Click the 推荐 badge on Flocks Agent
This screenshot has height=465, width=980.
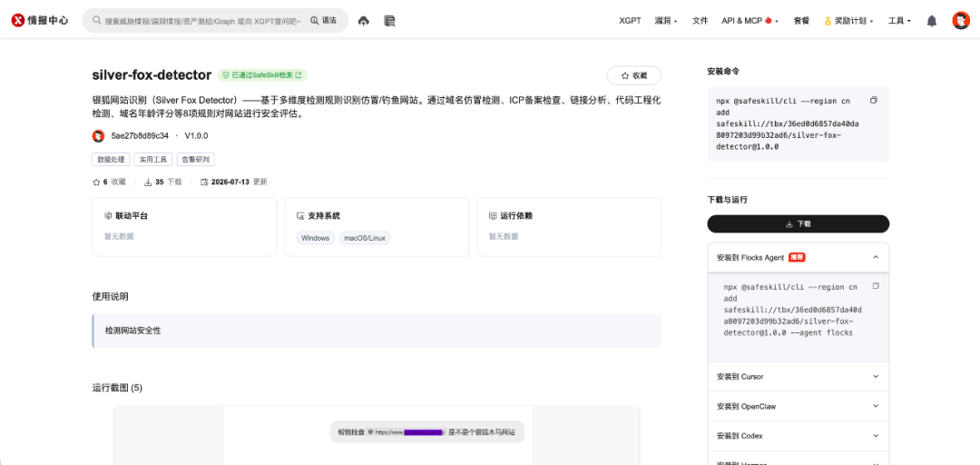[x=797, y=257]
